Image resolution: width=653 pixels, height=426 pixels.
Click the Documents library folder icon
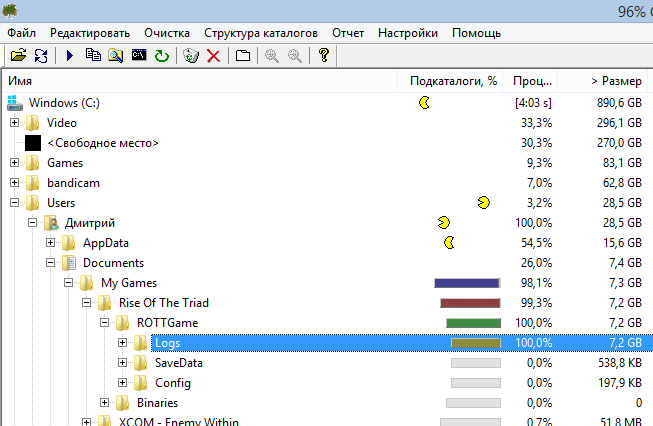coord(69,263)
